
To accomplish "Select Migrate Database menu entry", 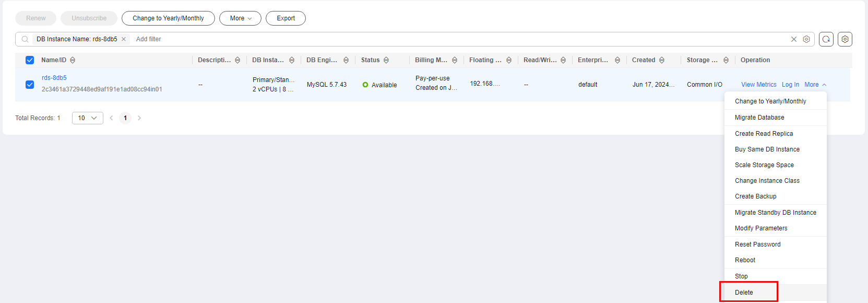I will tap(776, 118).
